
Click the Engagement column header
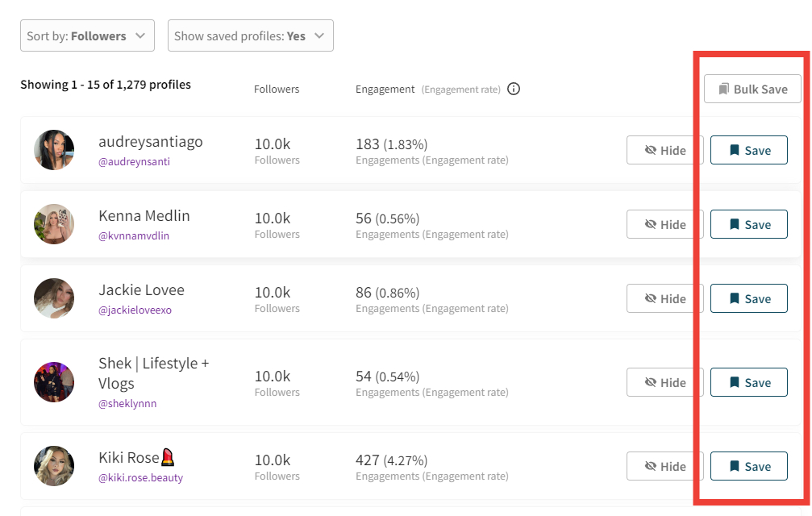385,89
